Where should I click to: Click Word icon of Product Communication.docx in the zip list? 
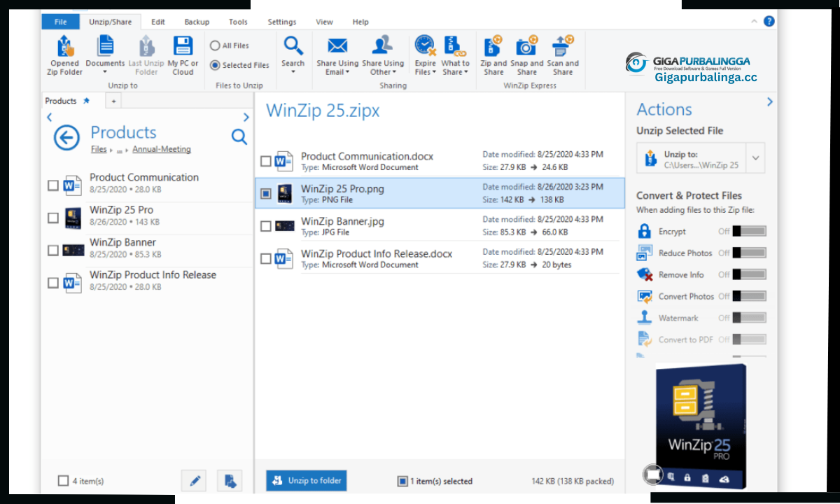(283, 162)
